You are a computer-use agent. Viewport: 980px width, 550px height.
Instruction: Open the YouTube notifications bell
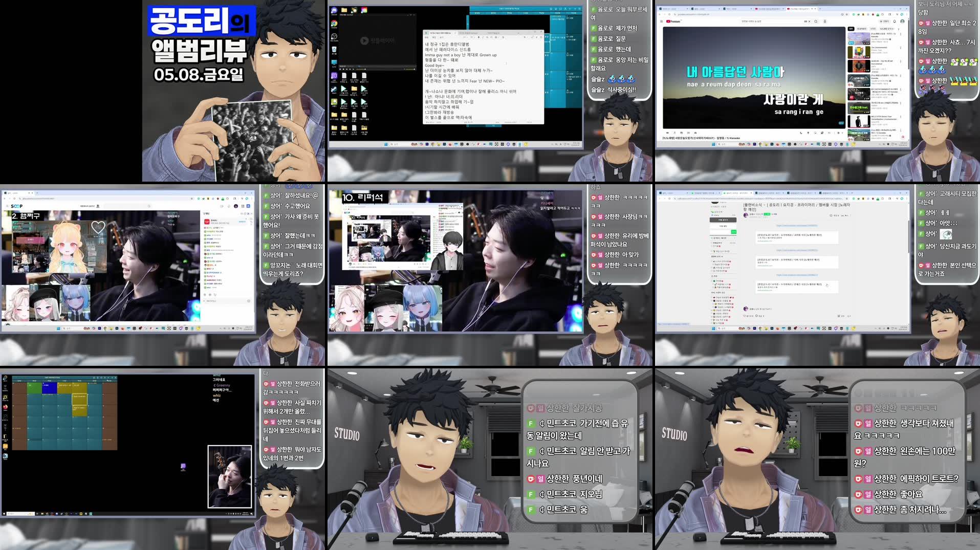tap(895, 21)
